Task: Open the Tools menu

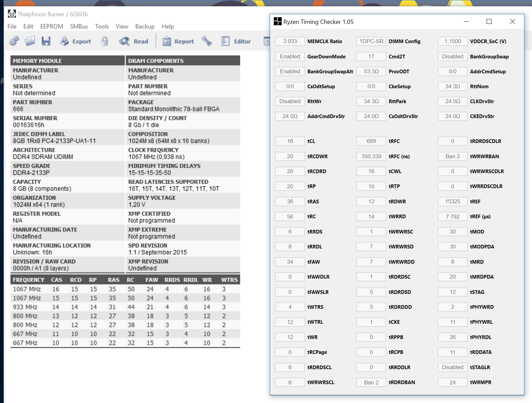Action: [x=102, y=27]
